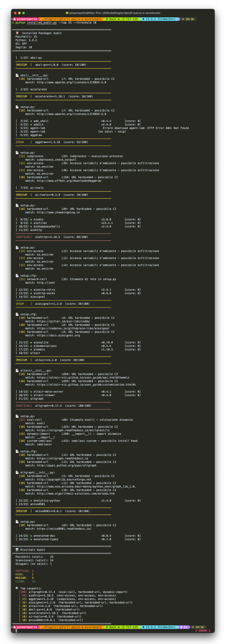Click the 'Pacchetti totali: 25' line

click(x=34, y=557)
